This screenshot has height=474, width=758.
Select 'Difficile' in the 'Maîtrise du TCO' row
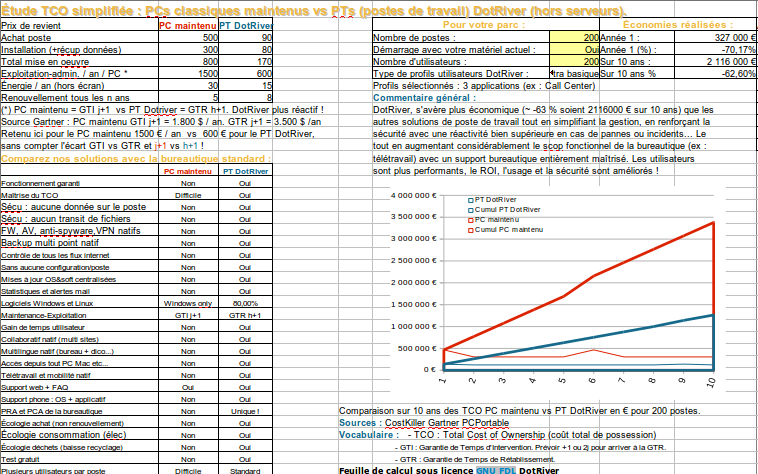(x=189, y=195)
